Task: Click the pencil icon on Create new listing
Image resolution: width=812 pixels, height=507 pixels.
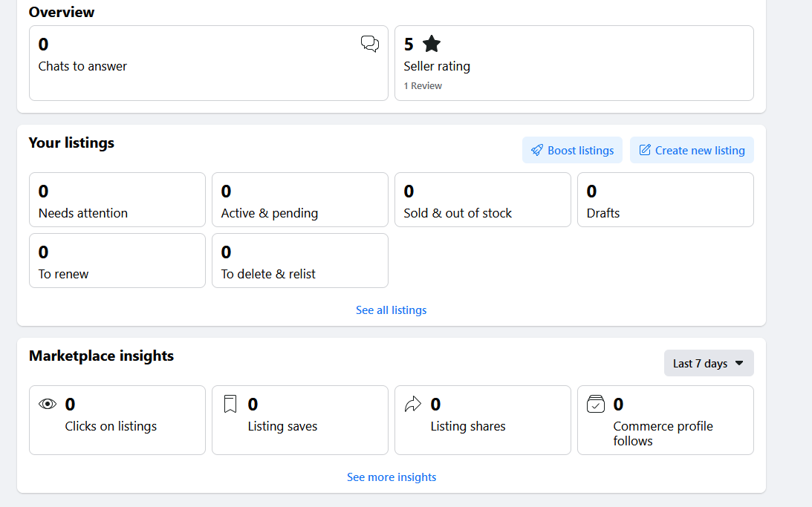Action: pyautogui.click(x=645, y=151)
